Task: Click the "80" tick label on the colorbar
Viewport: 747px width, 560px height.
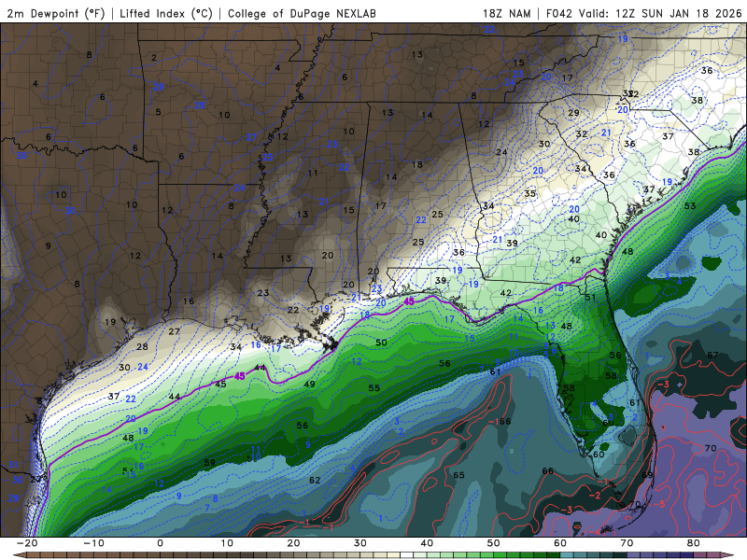Action: (694, 543)
